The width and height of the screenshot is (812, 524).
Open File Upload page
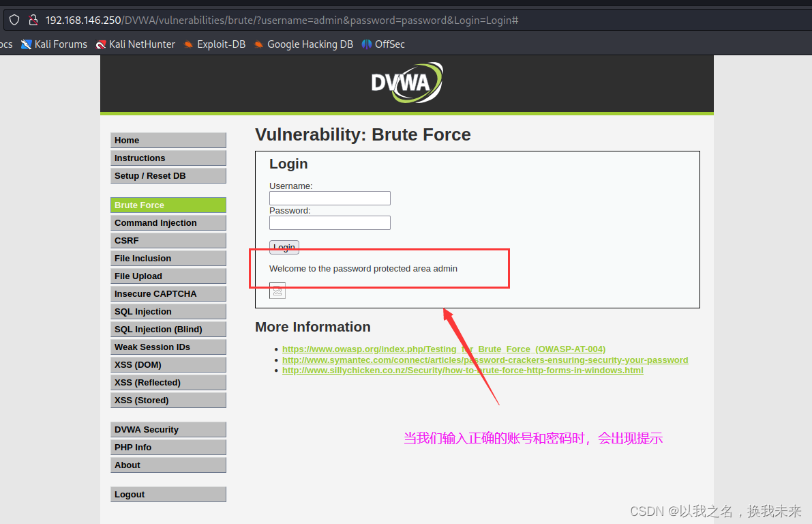(168, 276)
